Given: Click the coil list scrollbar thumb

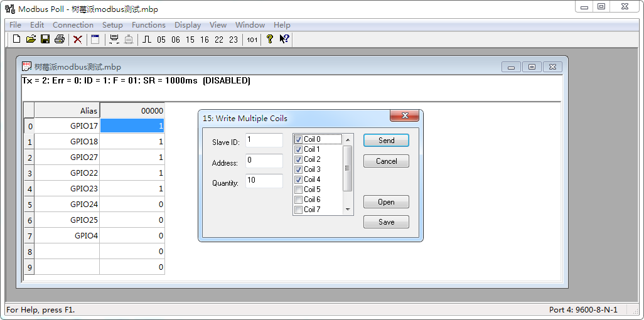Looking at the screenshot, I should pos(348,168).
